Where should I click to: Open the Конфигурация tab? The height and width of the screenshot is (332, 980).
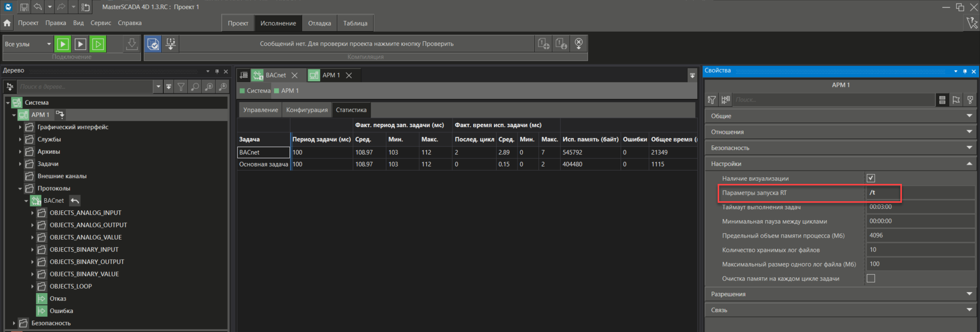(307, 110)
